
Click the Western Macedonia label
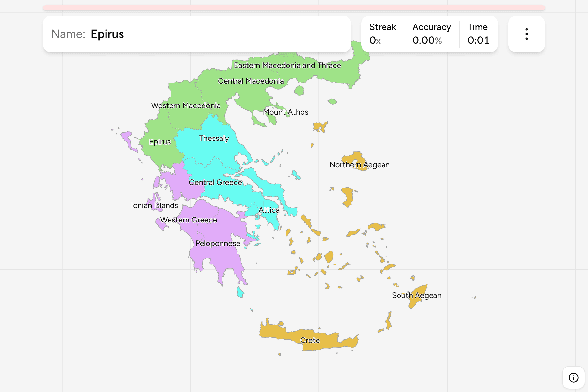(x=186, y=106)
